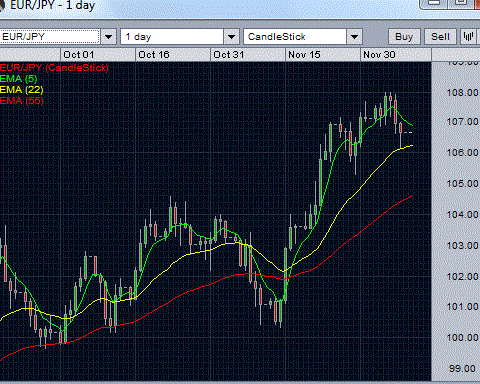Click the Buy button
The image size is (480, 384).
[404, 37]
